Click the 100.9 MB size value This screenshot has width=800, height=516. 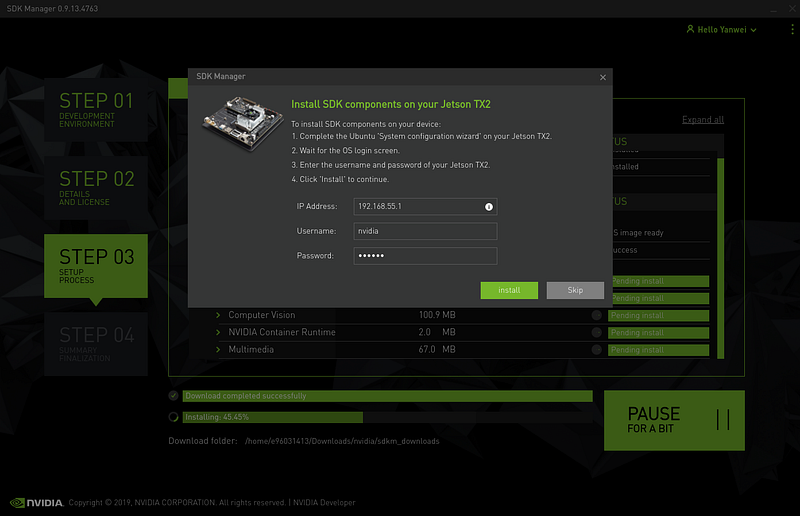(x=437, y=315)
